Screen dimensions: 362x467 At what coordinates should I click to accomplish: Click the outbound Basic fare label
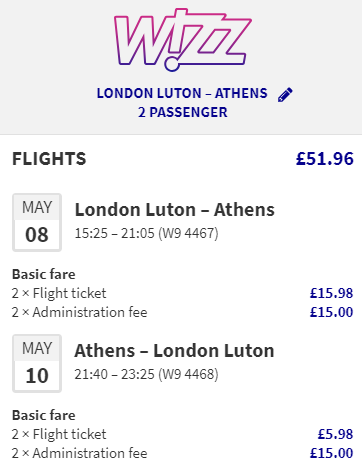coord(44,274)
